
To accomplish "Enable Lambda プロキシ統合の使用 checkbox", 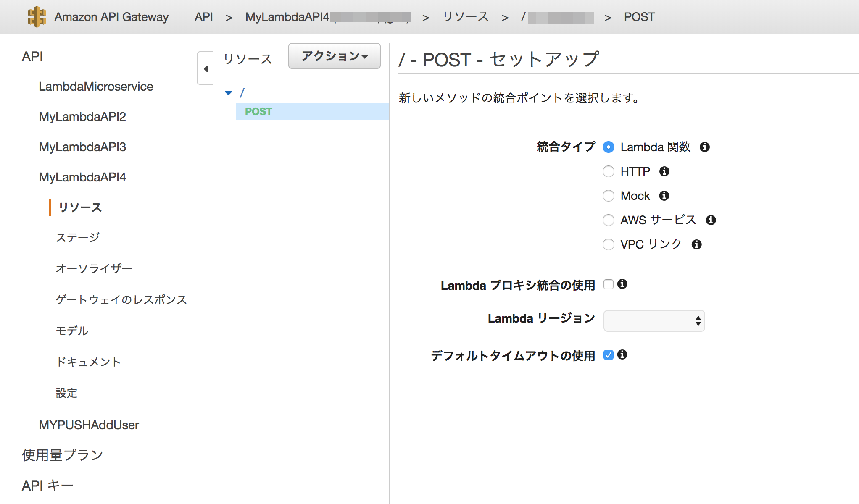I will 609,284.
